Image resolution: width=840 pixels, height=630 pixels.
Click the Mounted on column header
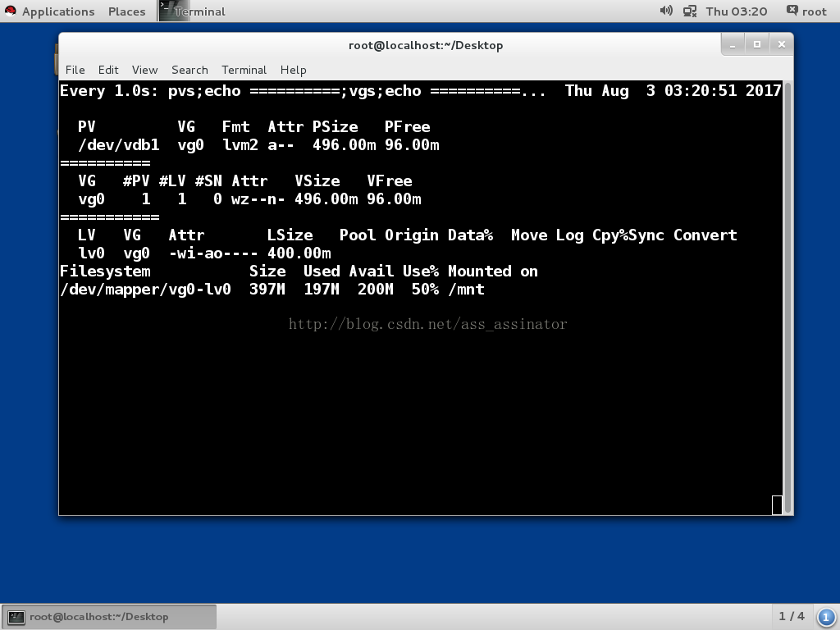click(493, 272)
